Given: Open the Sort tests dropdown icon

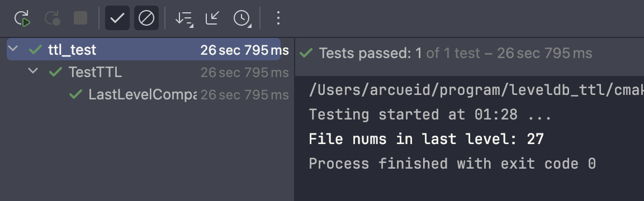Looking at the screenshot, I should pyautogui.click(x=184, y=18).
